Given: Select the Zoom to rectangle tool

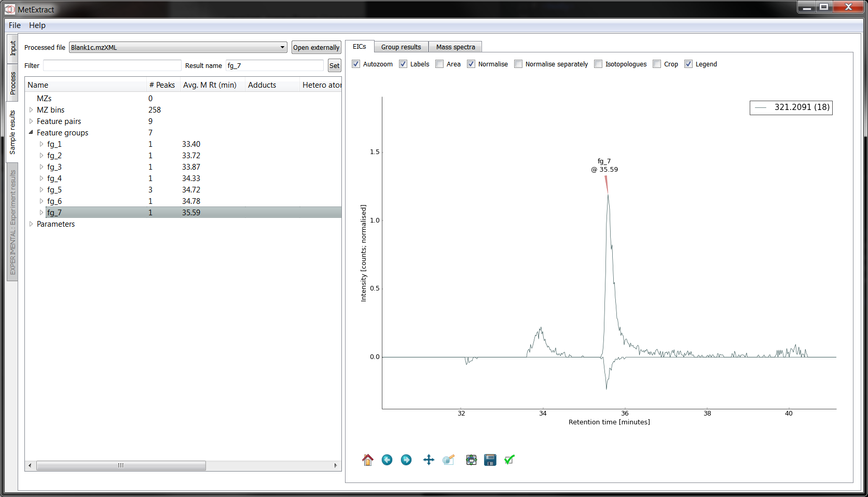Looking at the screenshot, I should 448,460.
